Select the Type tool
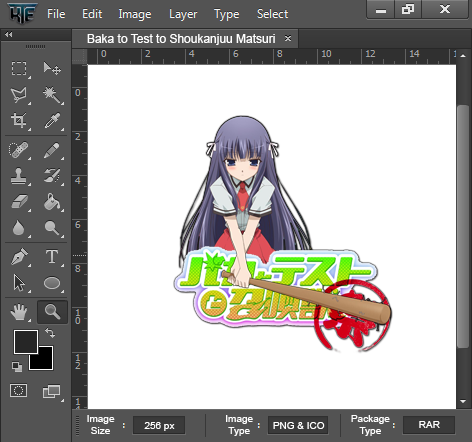The height and width of the screenshot is (442, 472). (x=52, y=257)
